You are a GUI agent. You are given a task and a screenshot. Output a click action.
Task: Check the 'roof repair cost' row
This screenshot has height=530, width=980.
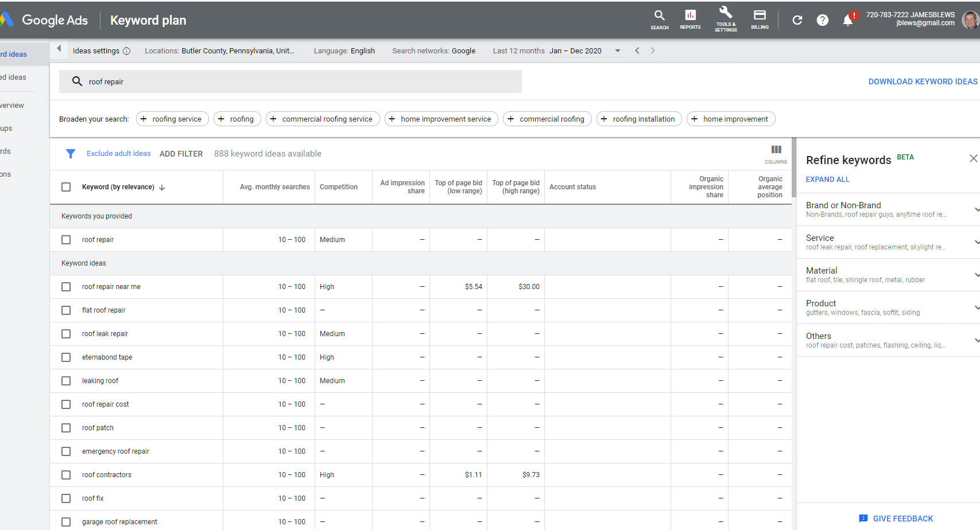pos(66,404)
